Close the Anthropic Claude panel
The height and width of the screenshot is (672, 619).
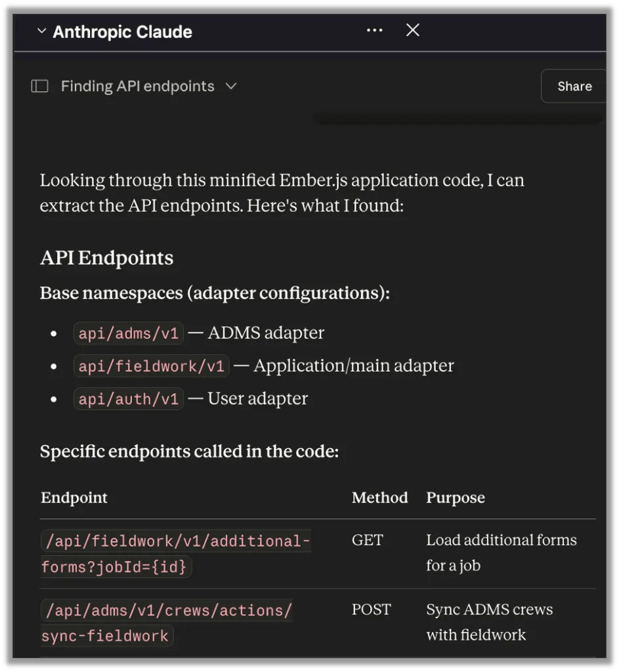pos(412,30)
